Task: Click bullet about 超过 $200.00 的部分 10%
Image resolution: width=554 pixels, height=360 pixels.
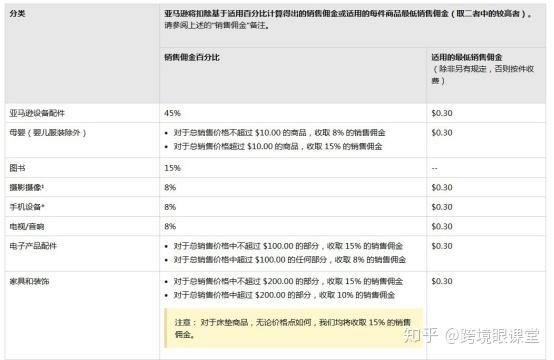Action: coord(284,295)
